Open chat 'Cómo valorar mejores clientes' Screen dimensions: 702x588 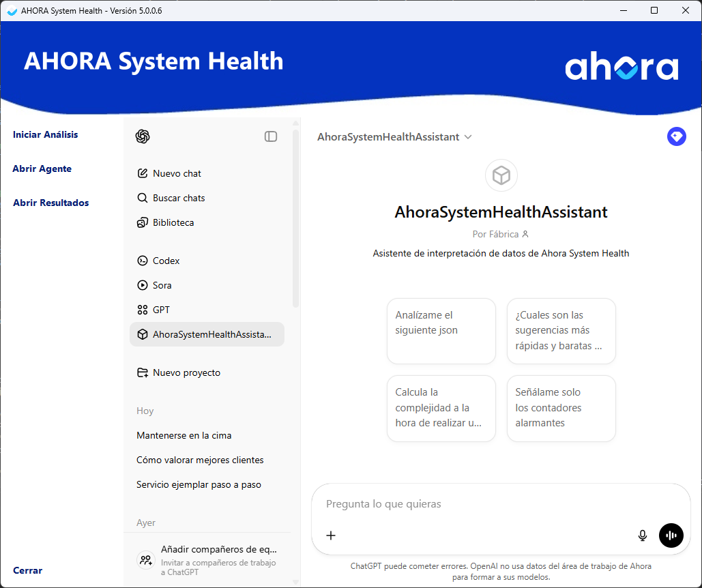coord(207,460)
